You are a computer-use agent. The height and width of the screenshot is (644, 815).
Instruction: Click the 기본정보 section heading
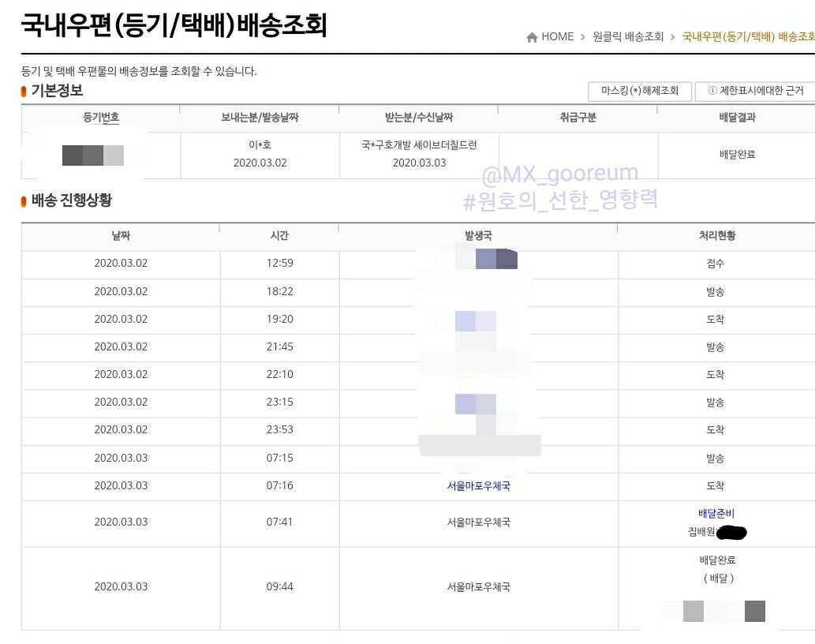[x=57, y=91]
